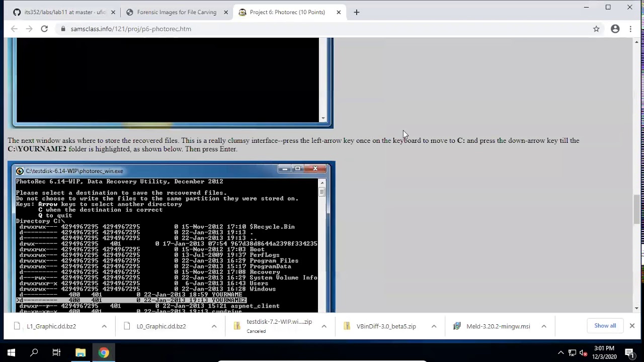Show hidden system tray icons

(560, 353)
